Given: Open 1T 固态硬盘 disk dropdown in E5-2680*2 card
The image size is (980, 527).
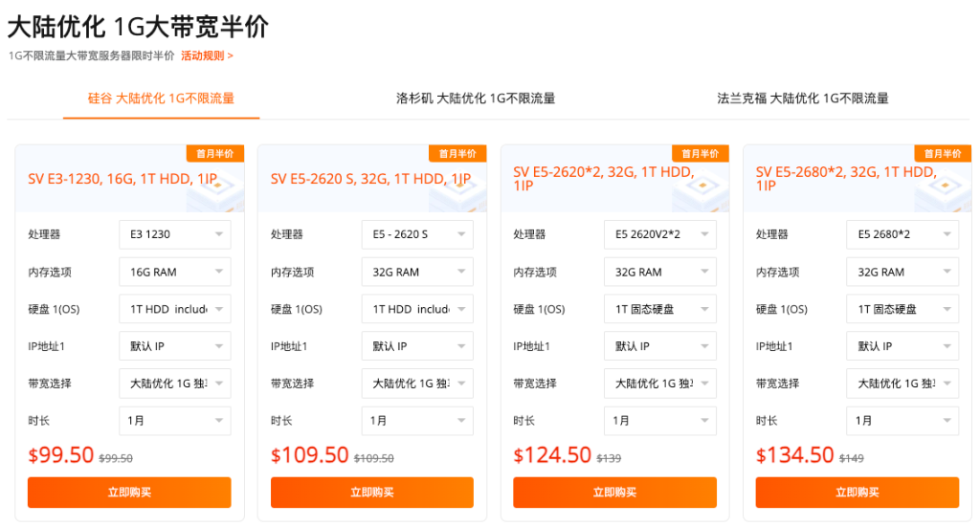Looking at the screenshot, I should pos(902,309).
